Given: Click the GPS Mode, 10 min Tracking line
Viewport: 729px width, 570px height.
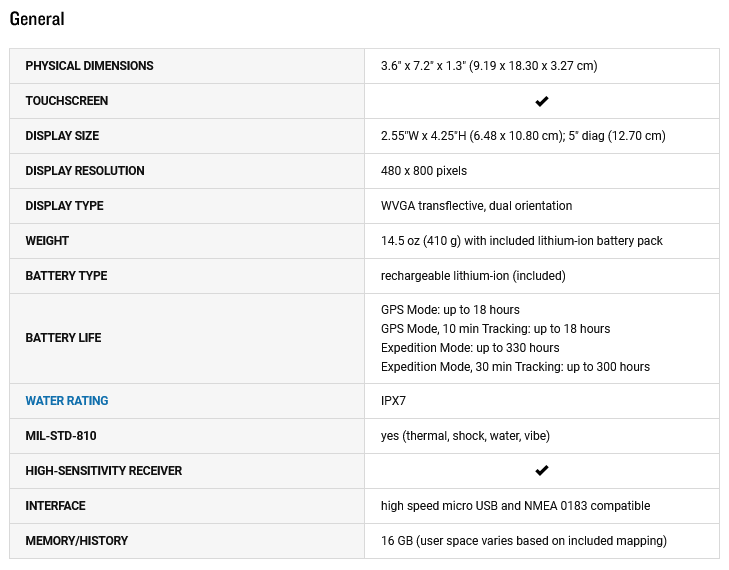Looking at the screenshot, I should coord(495,329).
